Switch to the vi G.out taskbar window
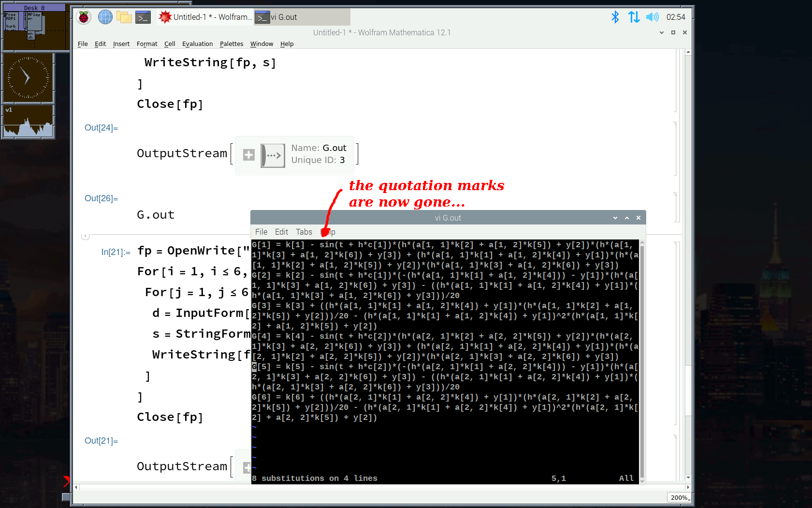 click(302, 17)
